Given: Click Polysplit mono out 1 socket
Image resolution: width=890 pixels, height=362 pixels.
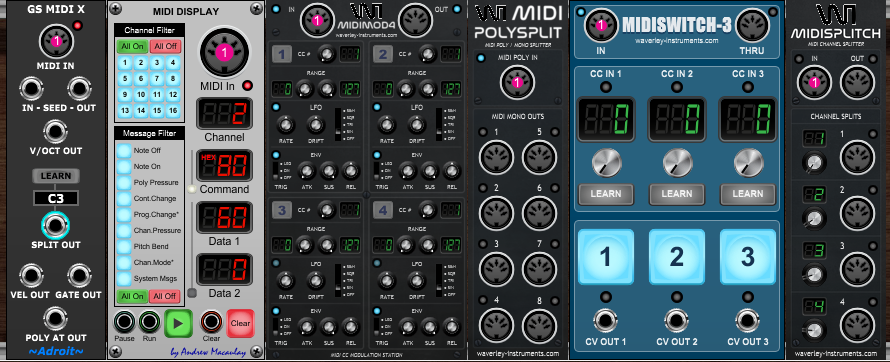Looking at the screenshot, I should 497,157.
